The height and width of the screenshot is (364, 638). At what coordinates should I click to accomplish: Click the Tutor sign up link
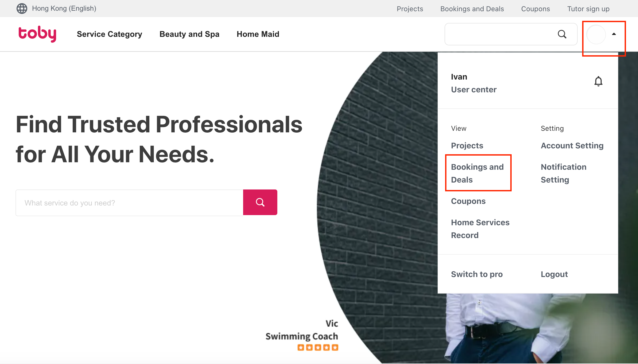(x=588, y=9)
